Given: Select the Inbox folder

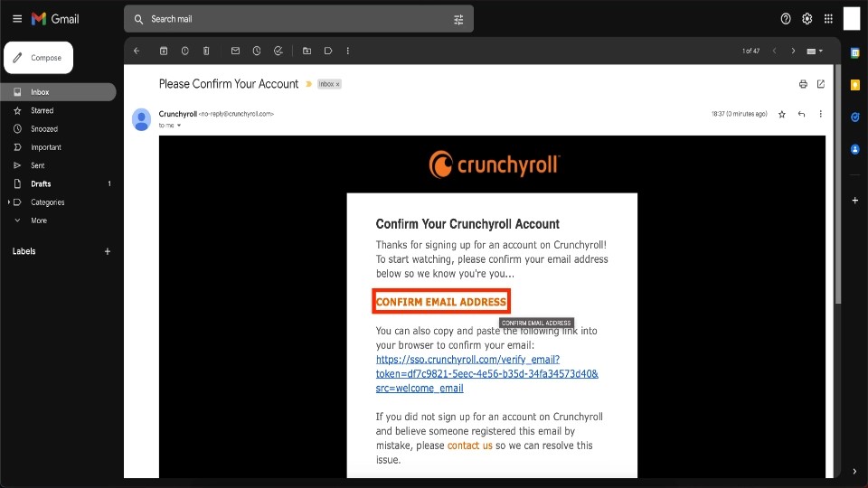Looking at the screenshot, I should pyautogui.click(x=58, y=92).
